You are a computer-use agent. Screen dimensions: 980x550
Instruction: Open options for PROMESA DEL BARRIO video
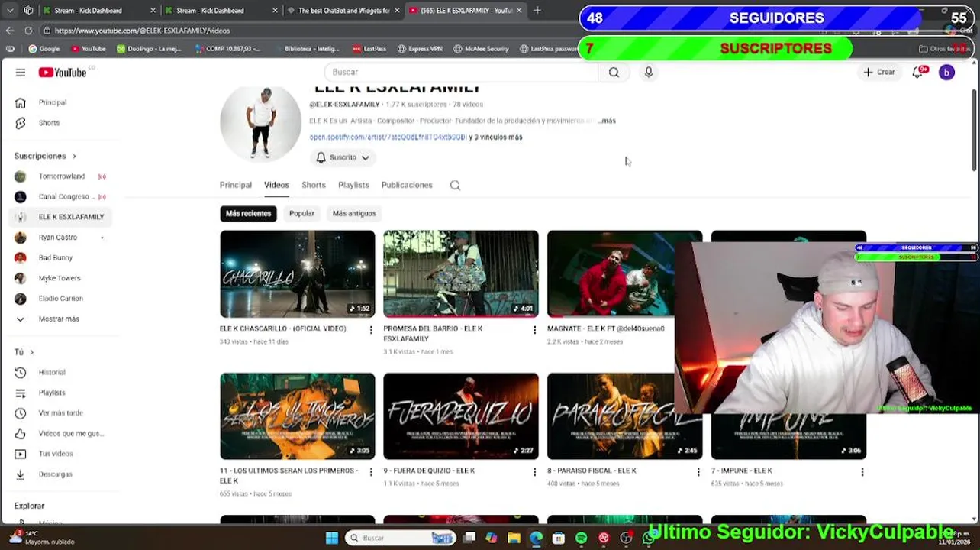coord(534,330)
